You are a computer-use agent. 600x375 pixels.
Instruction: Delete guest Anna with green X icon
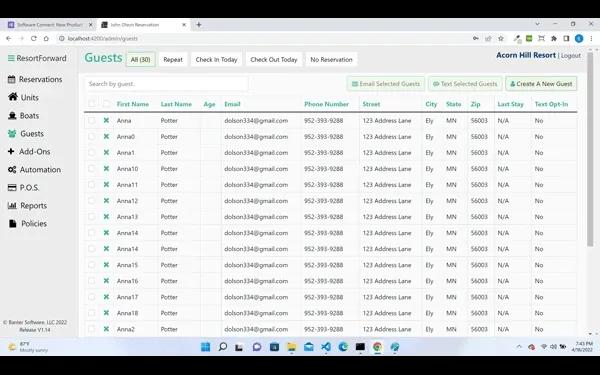[106, 121]
